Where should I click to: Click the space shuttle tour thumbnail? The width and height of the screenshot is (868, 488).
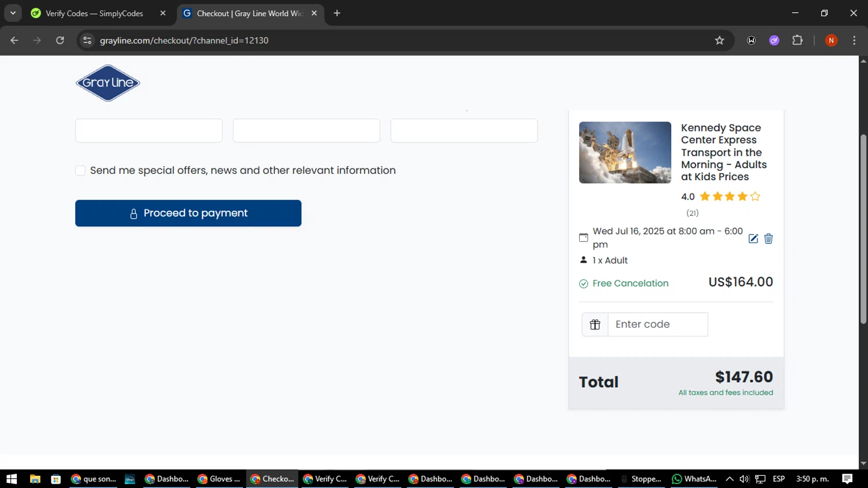[x=625, y=152]
